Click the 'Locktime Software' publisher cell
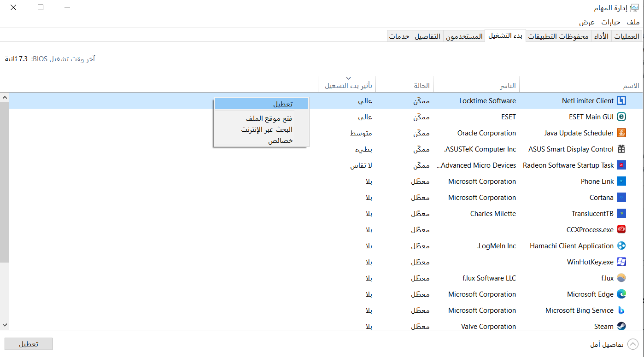The width and height of the screenshot is (644, 357). 487,101
